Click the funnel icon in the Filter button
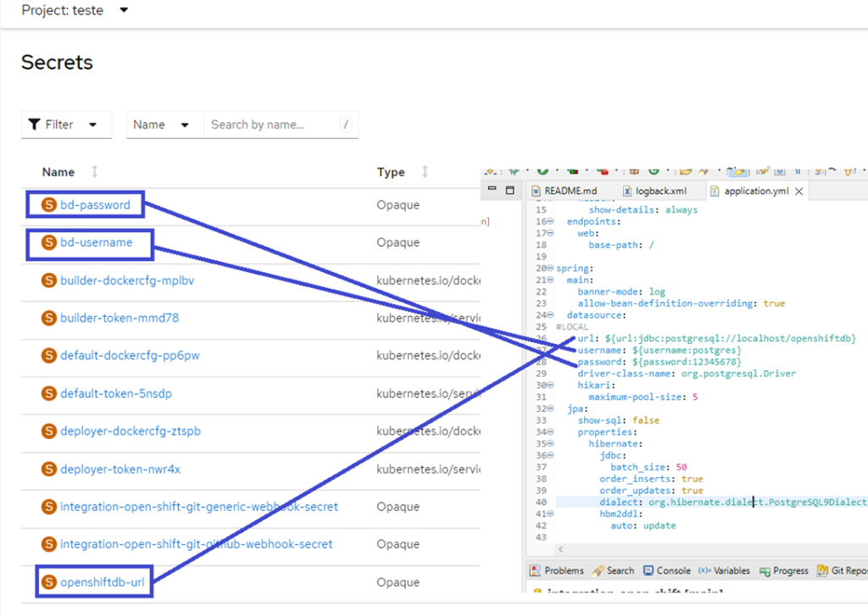This screenshot has height=616, width=868. click(34, 125)
